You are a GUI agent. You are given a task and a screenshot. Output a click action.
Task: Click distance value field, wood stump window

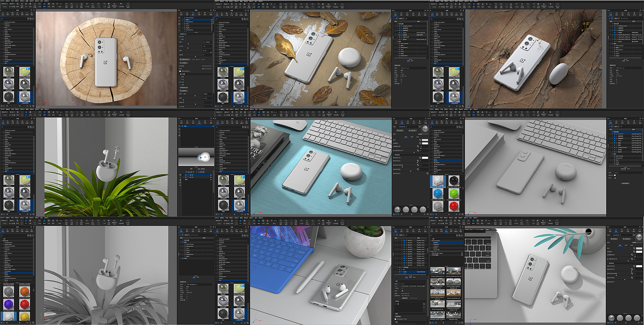coord(207,42)
